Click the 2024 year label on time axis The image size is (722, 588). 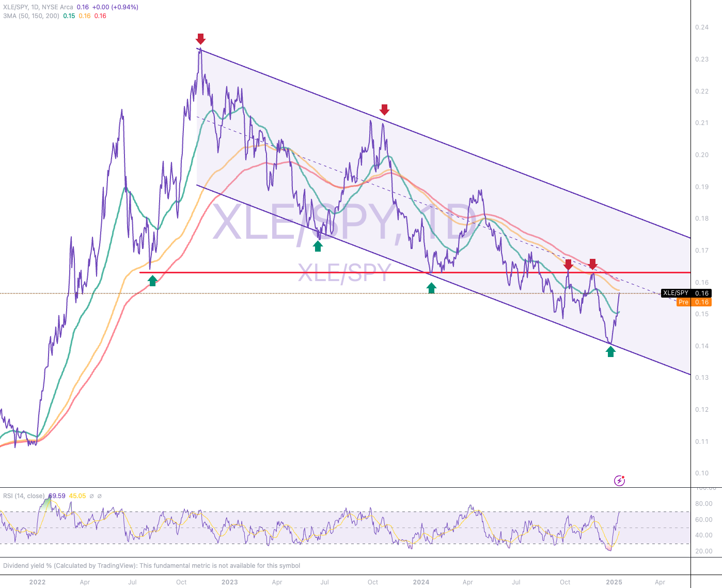(x=421, y=582)
